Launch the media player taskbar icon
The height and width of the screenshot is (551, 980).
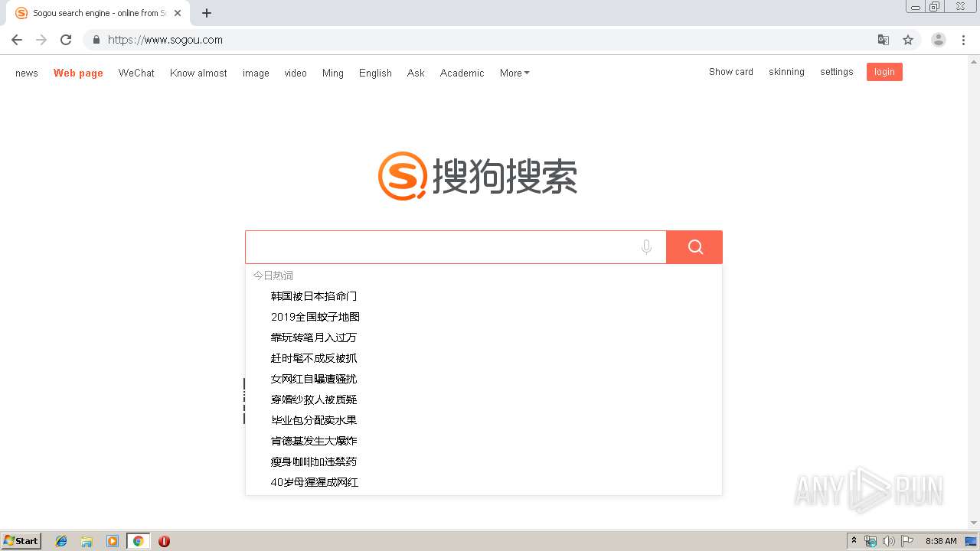point(113,541)
